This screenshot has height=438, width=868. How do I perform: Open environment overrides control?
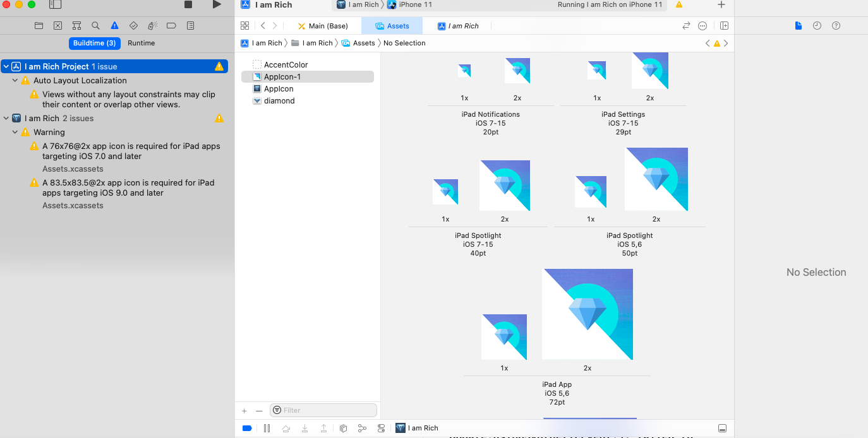click(381, 428)
